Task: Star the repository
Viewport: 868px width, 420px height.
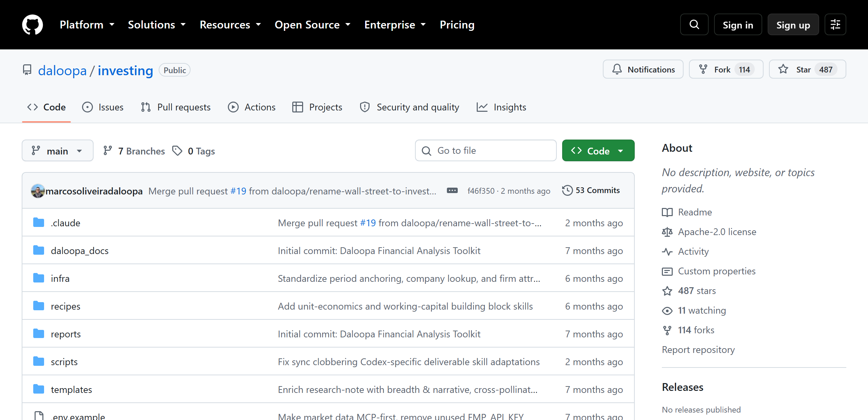Action: [x=807, y=69]
